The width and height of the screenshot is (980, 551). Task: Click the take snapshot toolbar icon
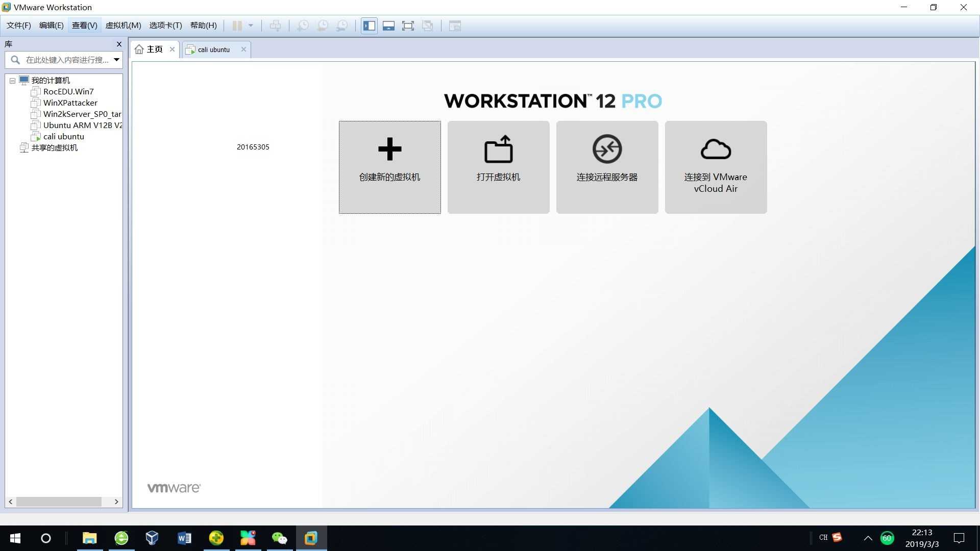pyautogui.click(x=303, y=26)
